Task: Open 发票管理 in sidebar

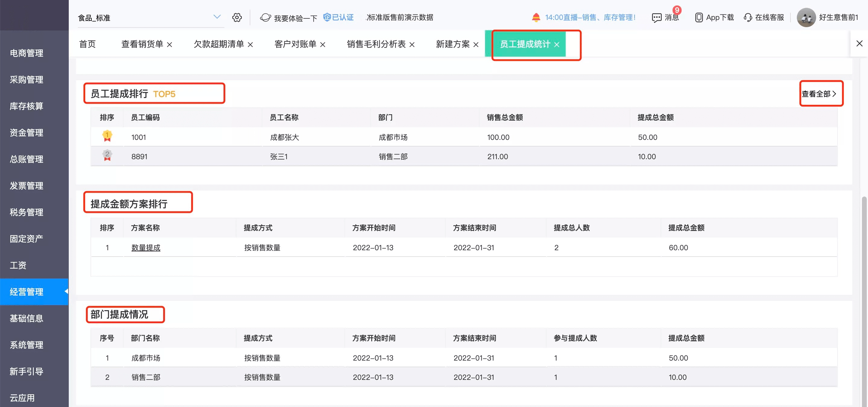Action: point(27,186)
